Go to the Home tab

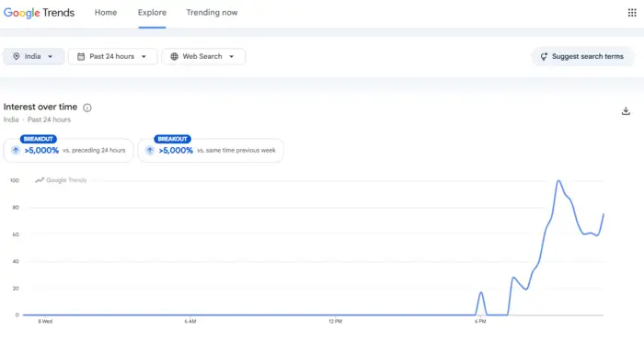click(x=106, y=13)
